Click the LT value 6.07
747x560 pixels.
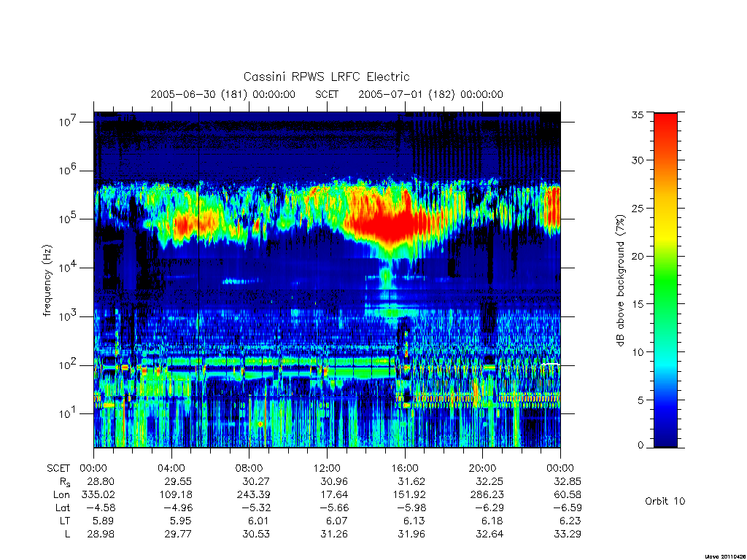[x=337, y=521]
